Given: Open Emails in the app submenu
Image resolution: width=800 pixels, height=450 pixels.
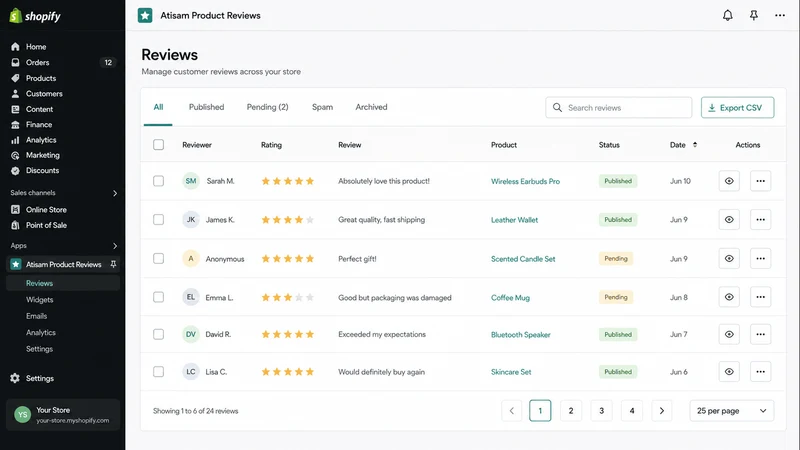Looking at the screenshot, I should point(36,316).
